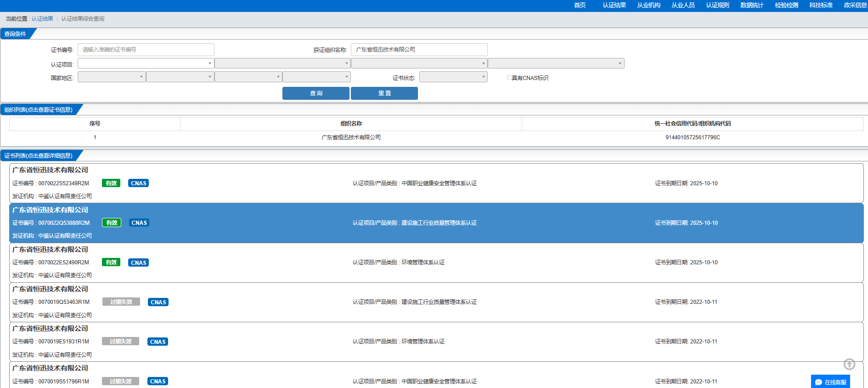
Task: Click green 有效 badge on certificate 0070022E52490R2M
Action: point(111,262)
